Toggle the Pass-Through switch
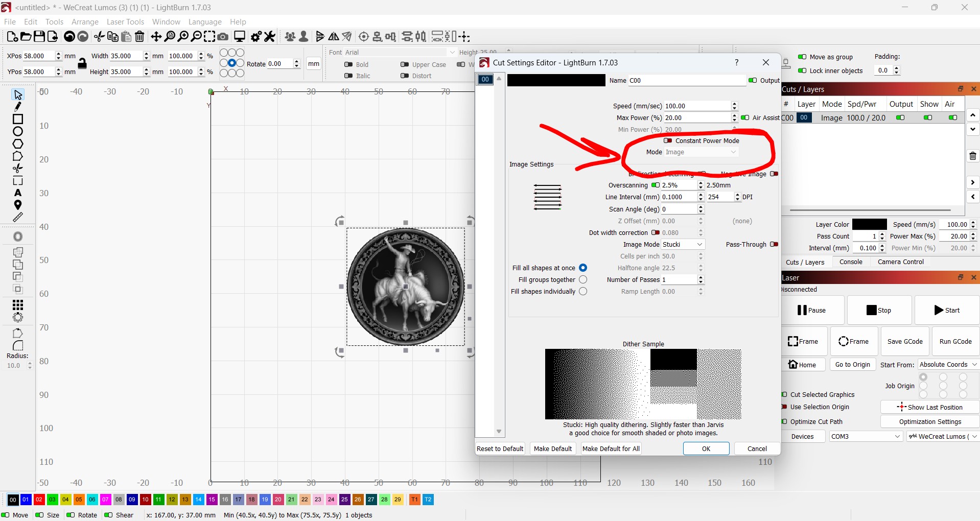The width and height of the screenshot is (980, 521). point(774,245)
